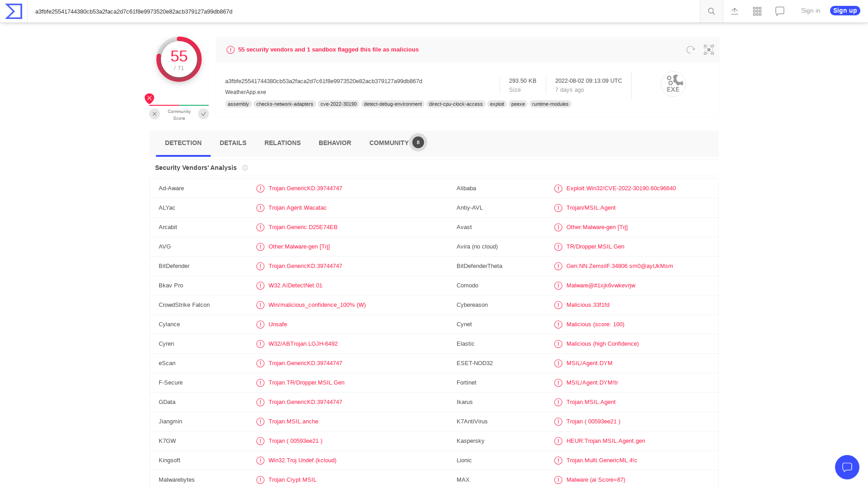The image size is (868, 488).
Task: Toggle the red malicious vote badge
Action: point(149,98)
